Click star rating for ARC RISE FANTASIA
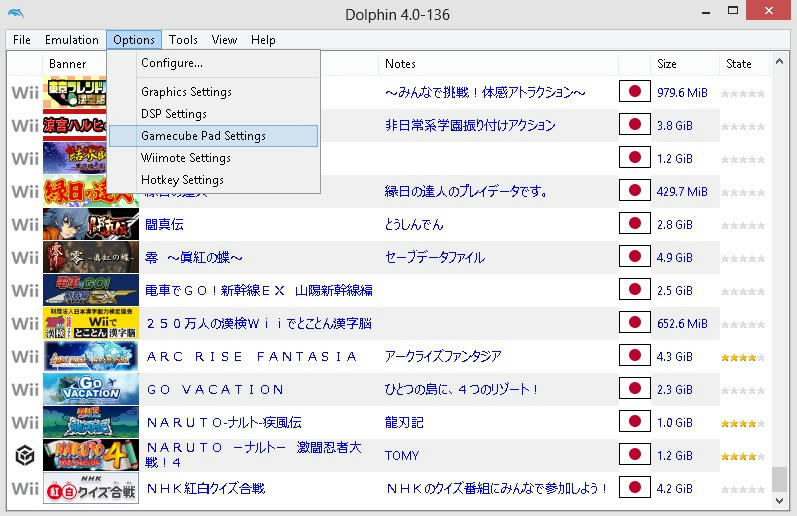The height and width of the screenshot is (516, 797). click(743, 357)
